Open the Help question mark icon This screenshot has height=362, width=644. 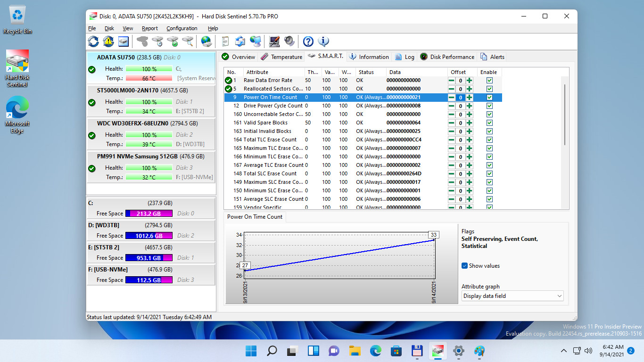pos(308,41)
